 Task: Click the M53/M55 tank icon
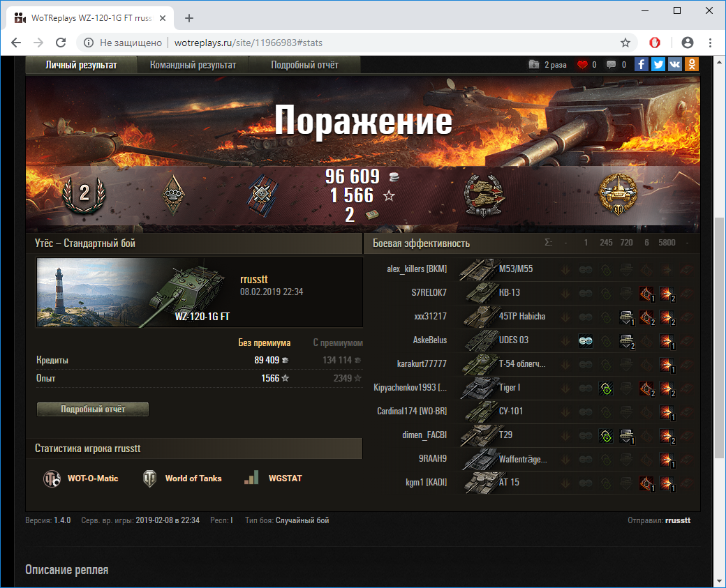tap(477, 269)
